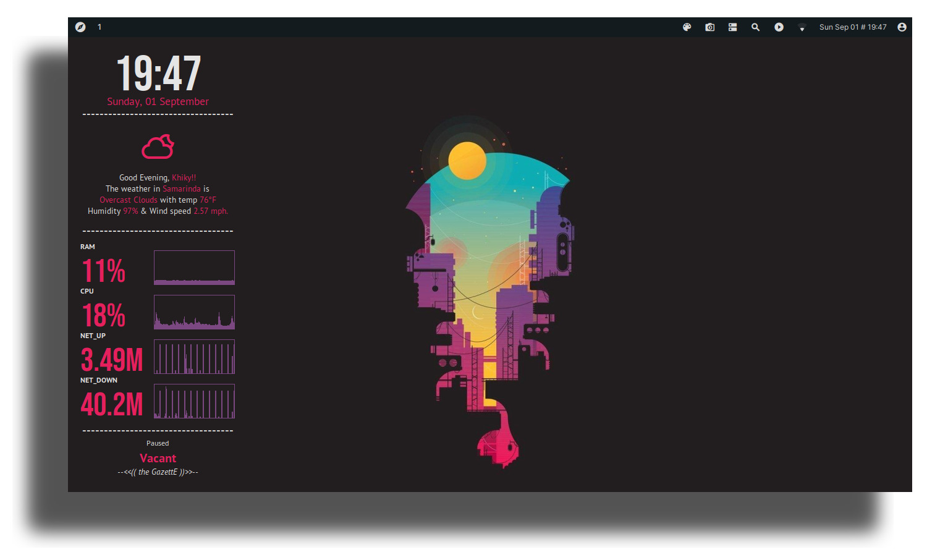Image resolution: width=927 pixels, height=560 pixels.
Task: Click the magnifier search icon in panel
Action: tap(755, 27)
